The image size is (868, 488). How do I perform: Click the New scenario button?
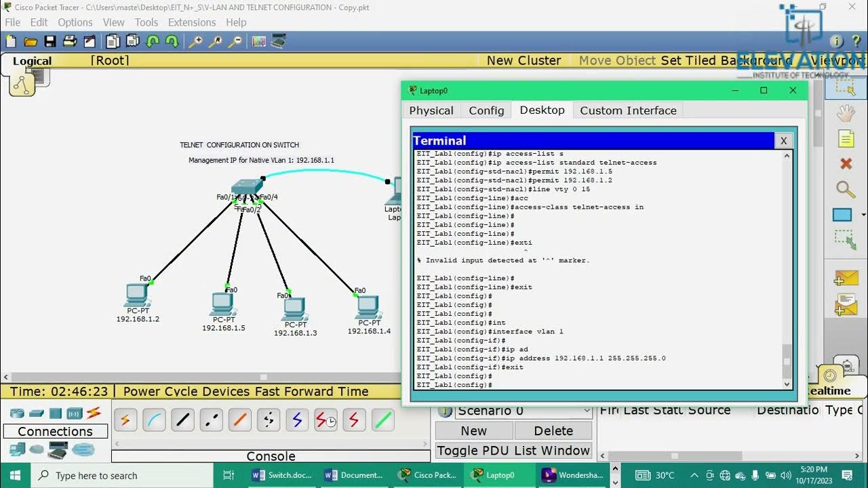473,431
